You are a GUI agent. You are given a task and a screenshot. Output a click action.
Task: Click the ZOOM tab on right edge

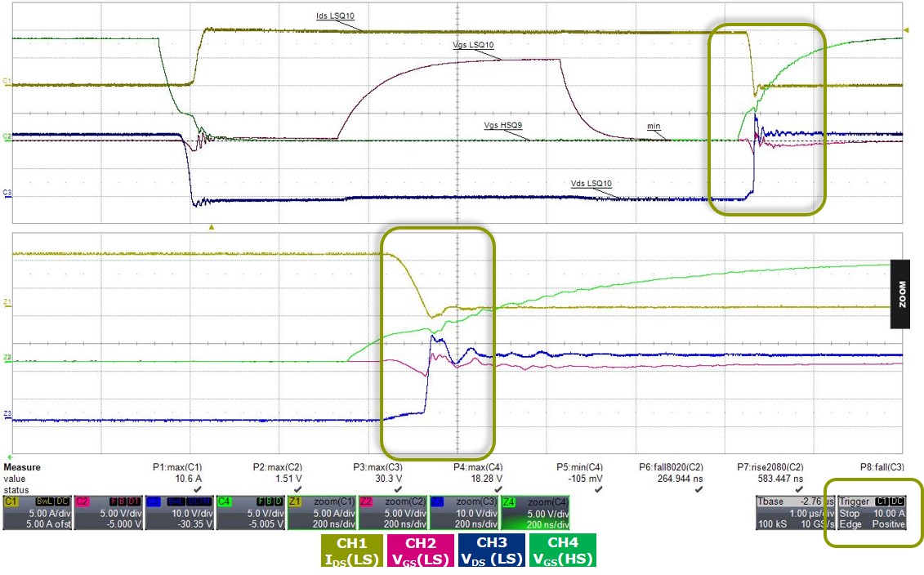pos(899,294)
